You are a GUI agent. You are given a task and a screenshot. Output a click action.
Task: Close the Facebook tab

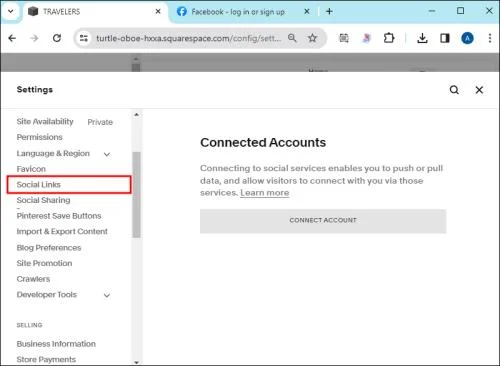point(307,12)
